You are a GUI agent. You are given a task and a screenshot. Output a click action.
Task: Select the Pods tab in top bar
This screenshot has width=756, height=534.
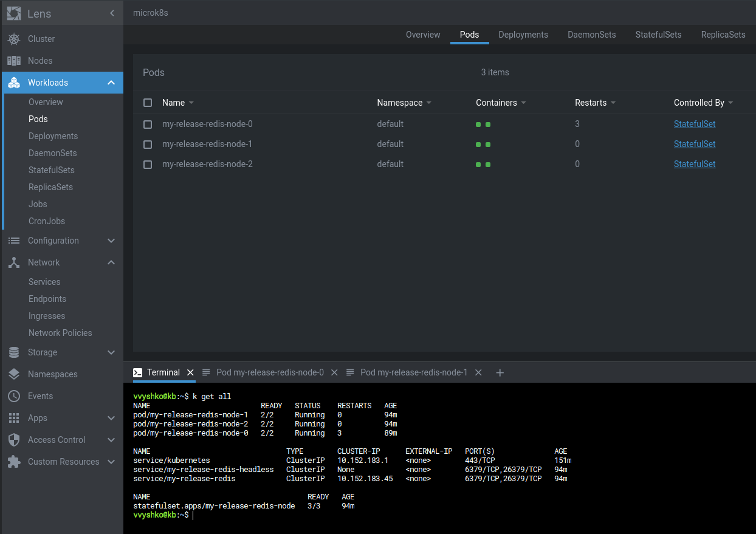469,35
